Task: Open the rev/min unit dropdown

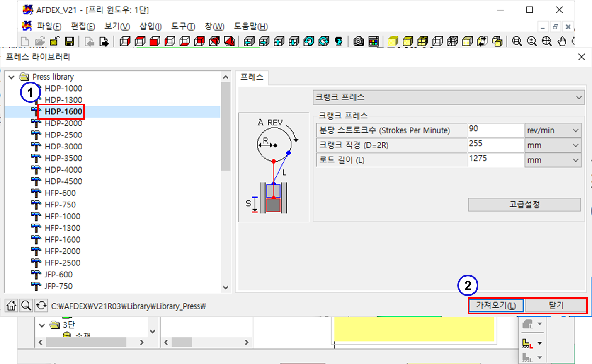Action: tap(553, 130)
